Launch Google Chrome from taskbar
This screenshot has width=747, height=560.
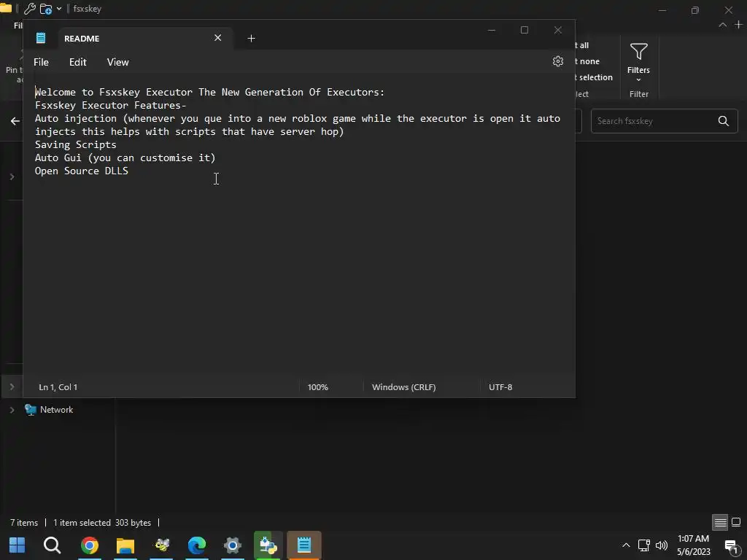pos(90,545)
